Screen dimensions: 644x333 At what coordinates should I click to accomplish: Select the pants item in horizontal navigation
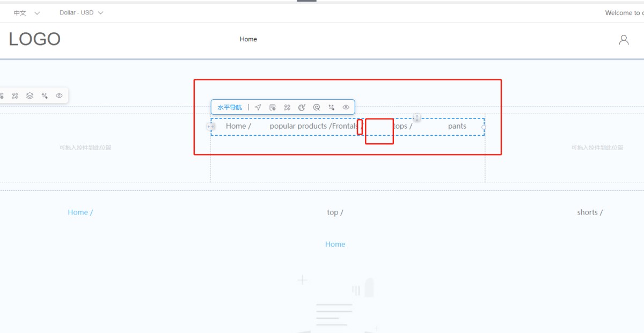[x=457, y=126]
